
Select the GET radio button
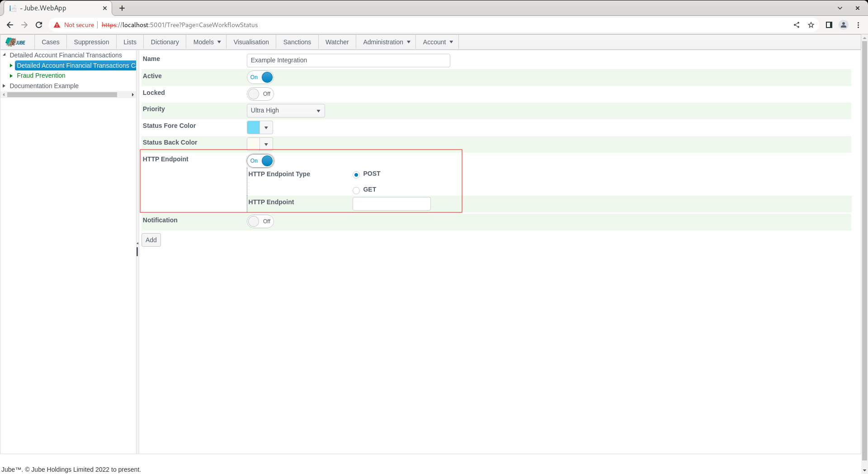coord(356,190)
